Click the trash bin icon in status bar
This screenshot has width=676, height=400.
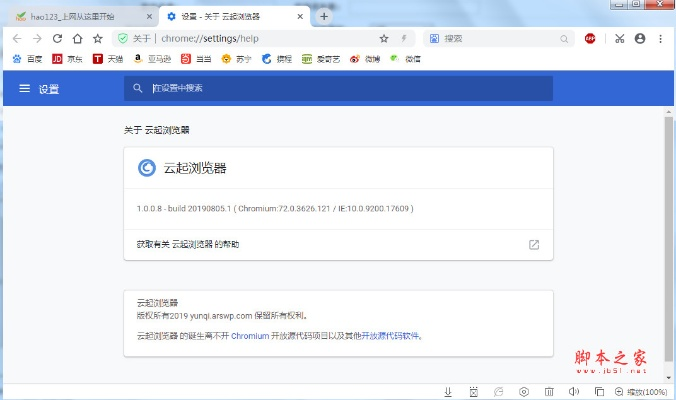[x=548, y=391]
